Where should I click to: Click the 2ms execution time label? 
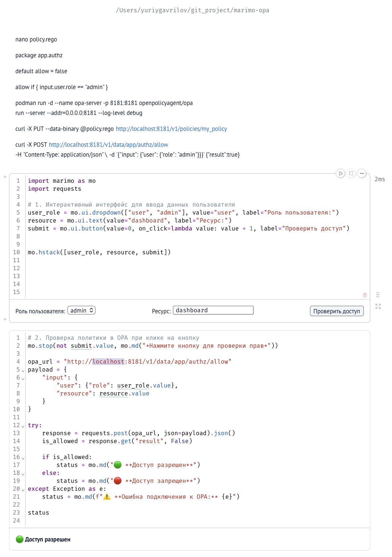pyautogui.click(x=380, y=179)
